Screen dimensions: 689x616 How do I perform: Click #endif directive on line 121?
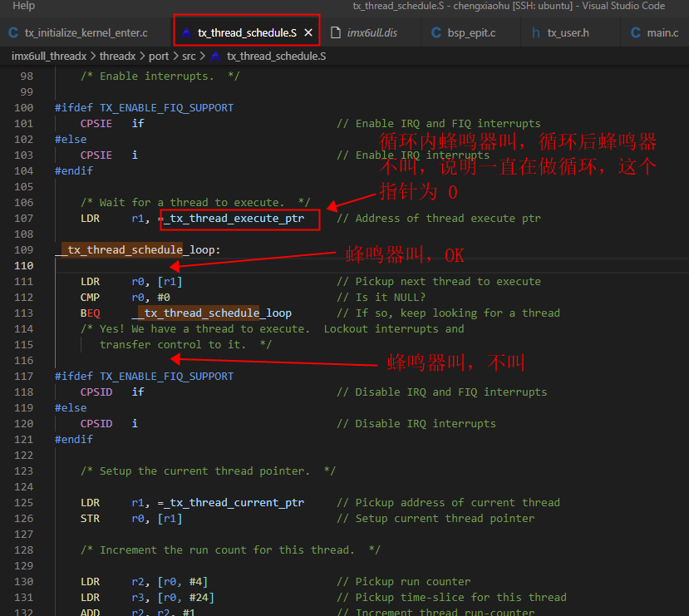point(74,440)
